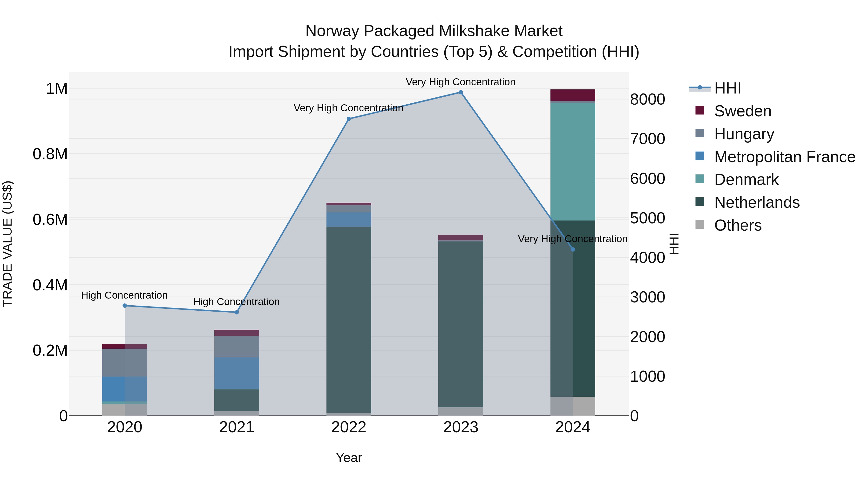868x488 pixels.
Task: Click the HHI line marker for 2021
Action: [237, 312]
